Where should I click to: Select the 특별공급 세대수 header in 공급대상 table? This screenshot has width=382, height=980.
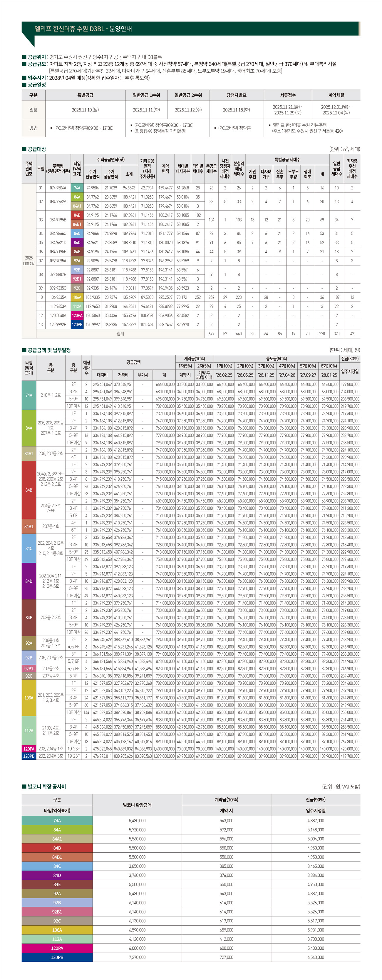(x=287, y=159)
